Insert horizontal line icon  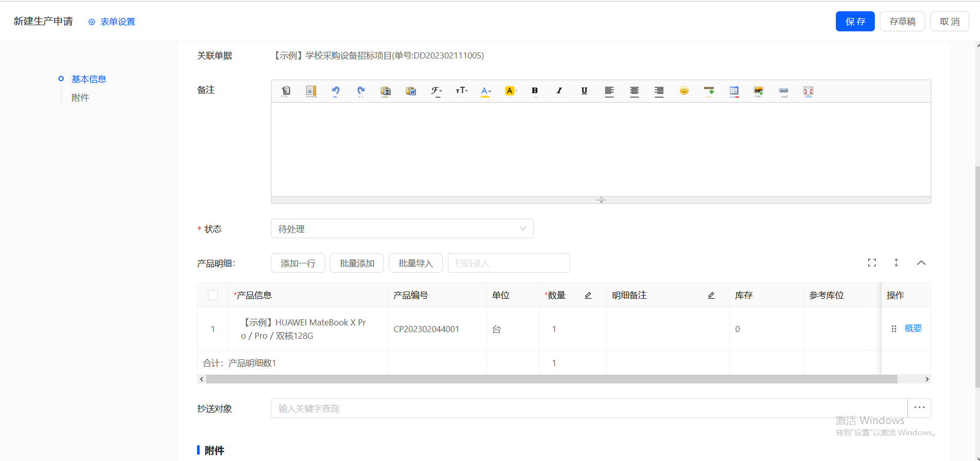click(709, 91)
